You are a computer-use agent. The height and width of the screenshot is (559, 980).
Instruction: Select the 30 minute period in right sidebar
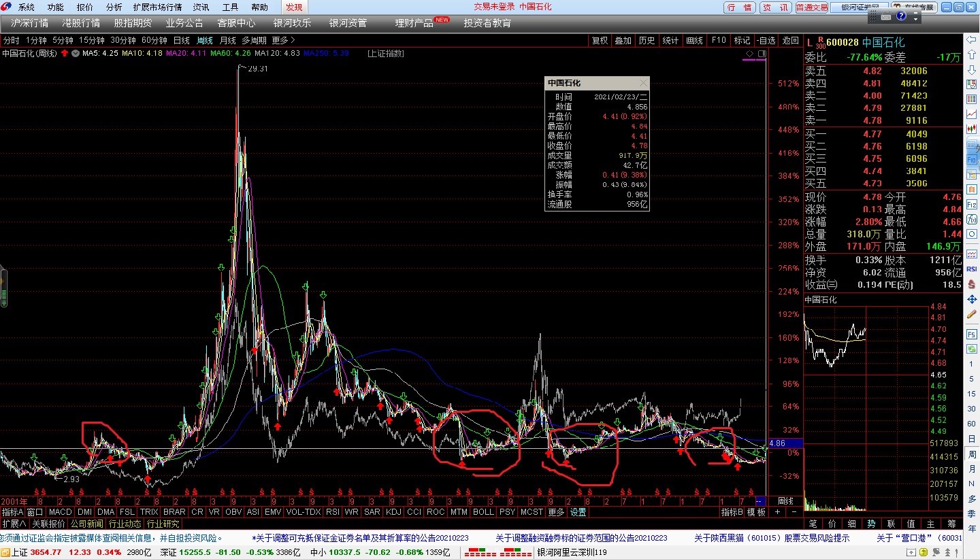(972, 409)
